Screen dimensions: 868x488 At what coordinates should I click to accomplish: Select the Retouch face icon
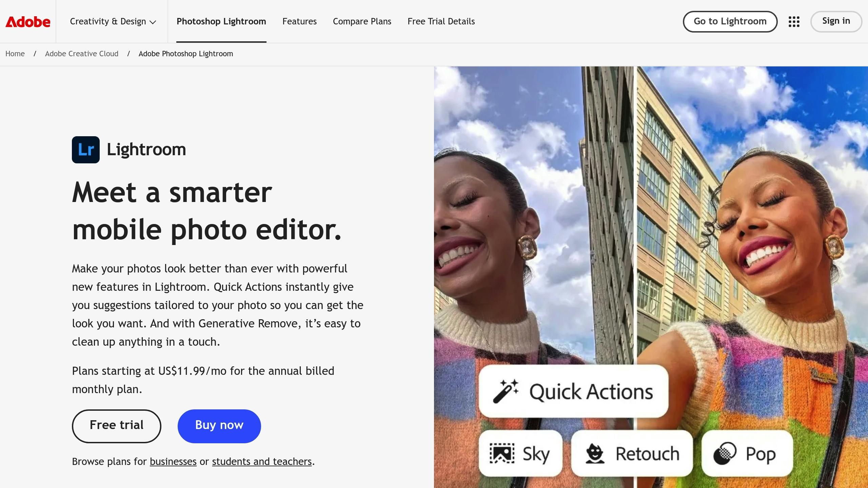[x=595, y=453]
